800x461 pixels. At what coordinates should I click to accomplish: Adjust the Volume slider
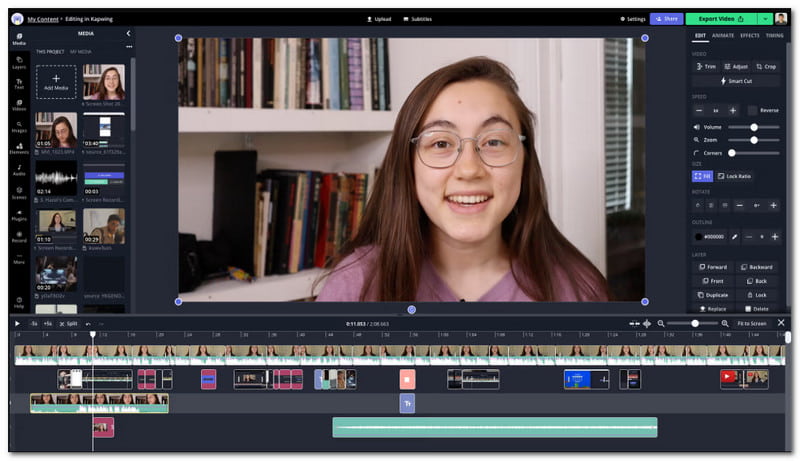click(x=753, y=127)
